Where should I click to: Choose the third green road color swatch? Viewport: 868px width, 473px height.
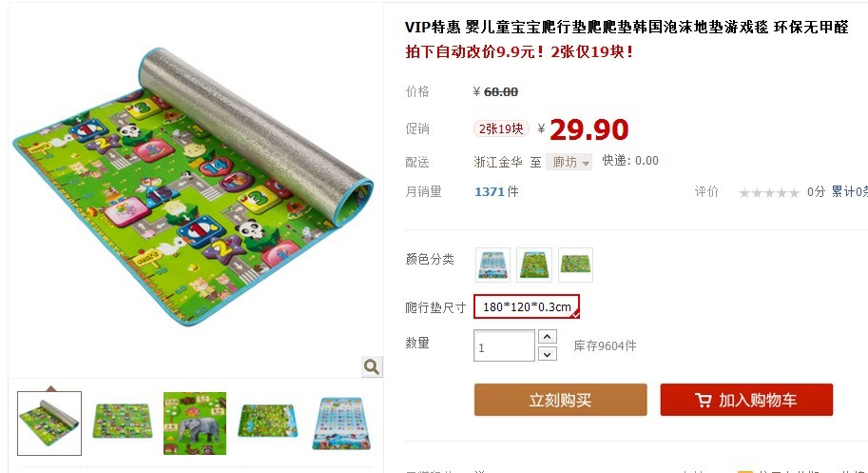575,265
